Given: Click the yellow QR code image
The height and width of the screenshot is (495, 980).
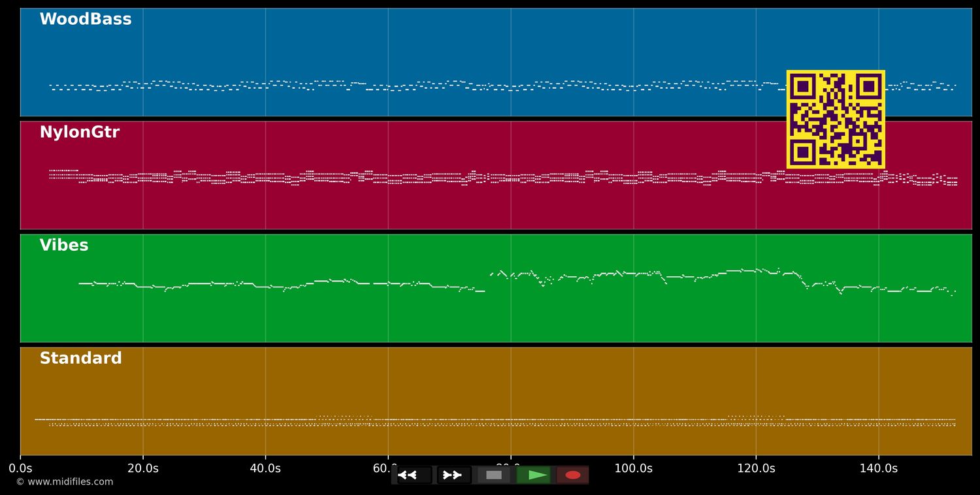Looking at the screenshot, I should (x=836, y=120).
